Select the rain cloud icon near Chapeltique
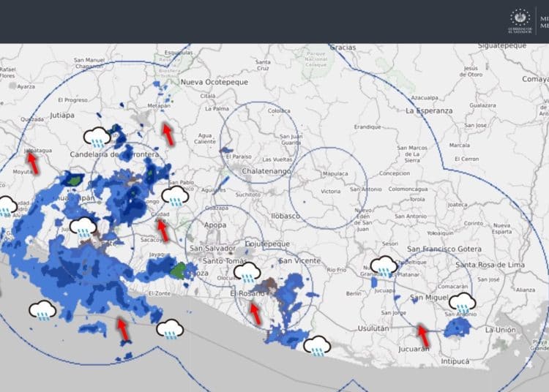This screenshot has width=549, height=392. tap(384, 267)
